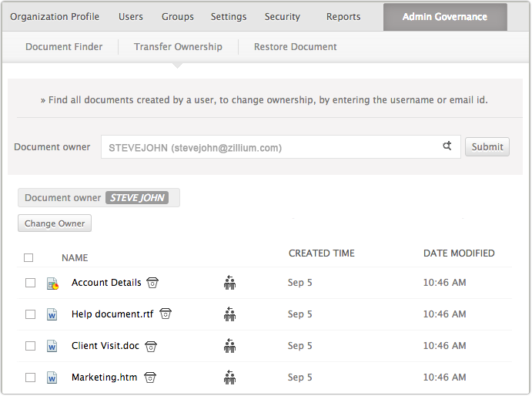
Task: Click the shared users icon in Marketing.htm row
Action: click(229, 378)
